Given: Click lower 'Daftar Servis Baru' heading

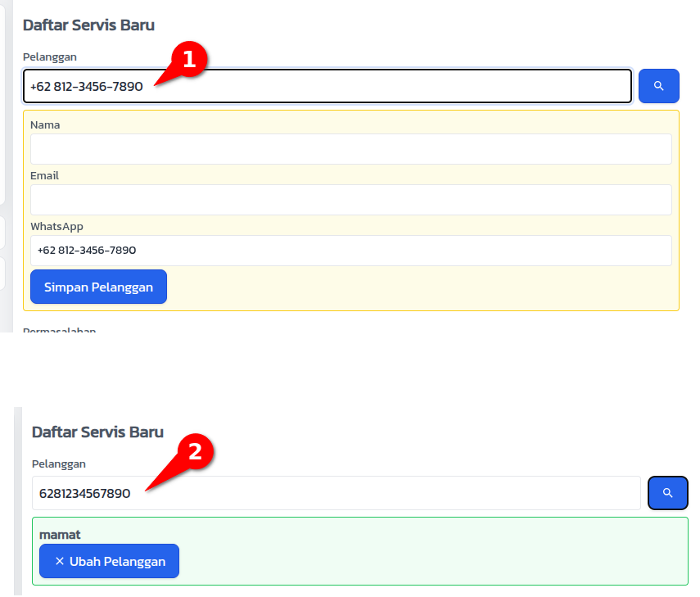Looking at the screenshot, I should pos(97,432).
